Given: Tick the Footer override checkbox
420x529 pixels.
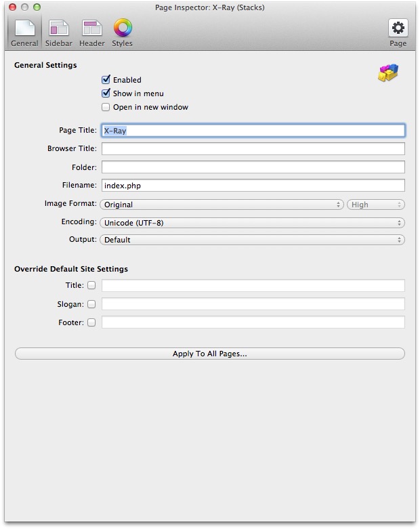Looking at the screenshot, I should coord(91,322).
